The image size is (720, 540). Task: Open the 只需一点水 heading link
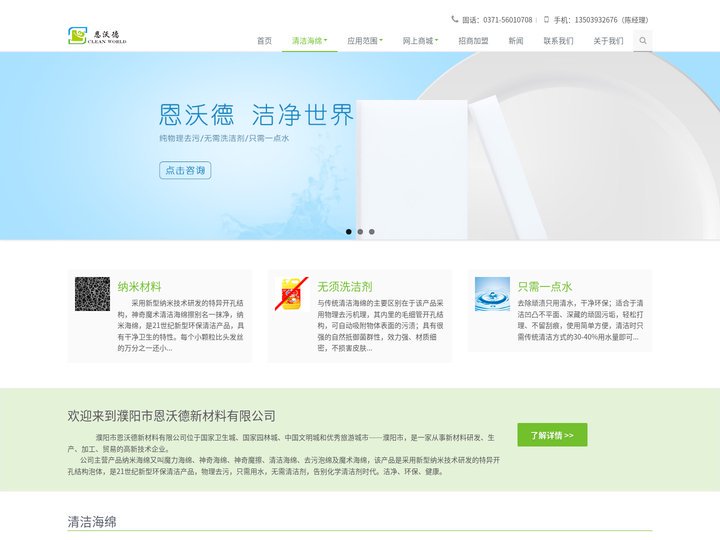[545, 287]
